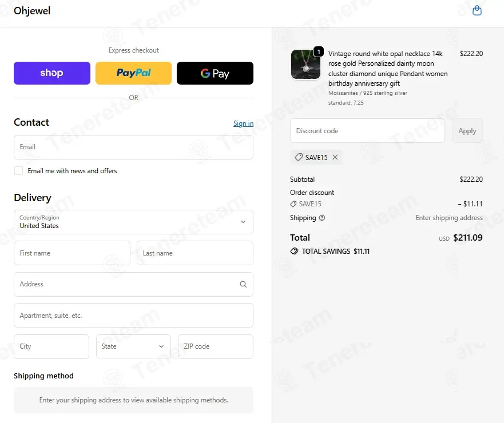Click the Apply discount button
504x423 pixels.
(x=467, y=131)
